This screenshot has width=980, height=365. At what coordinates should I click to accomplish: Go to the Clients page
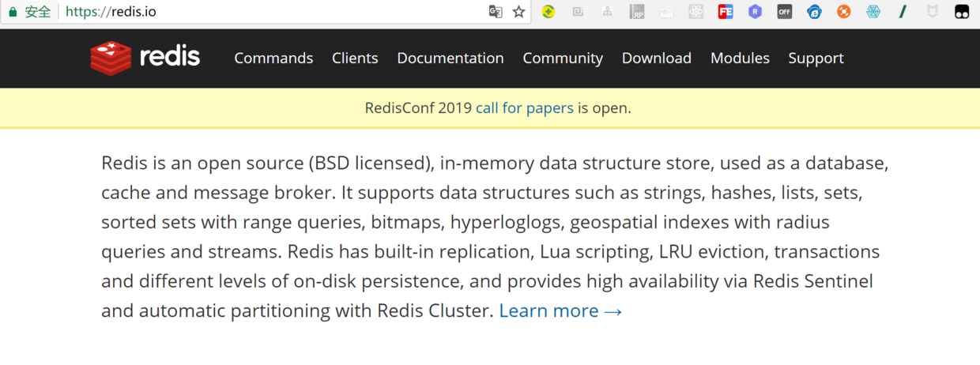pyautogui.click(x=355, y=58)
